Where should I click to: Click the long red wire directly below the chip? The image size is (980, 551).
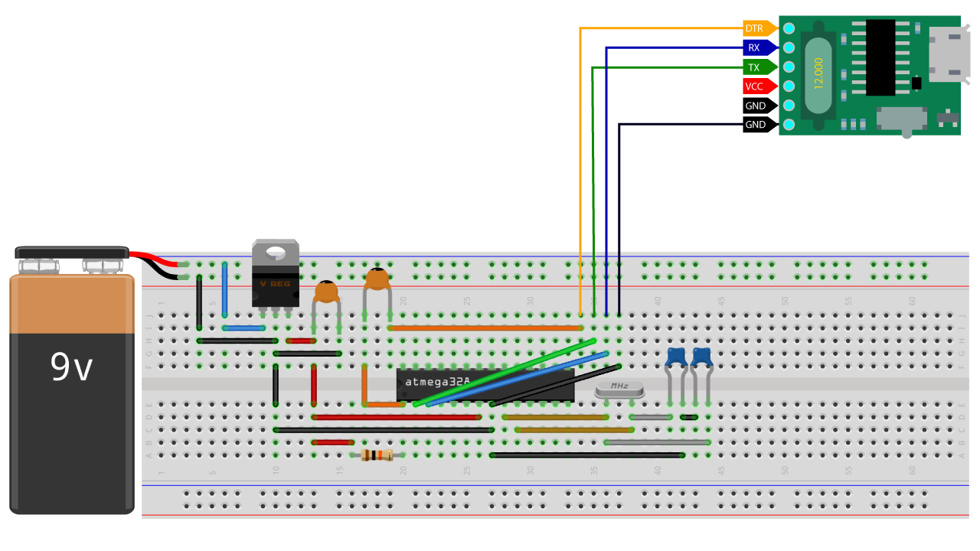397,417
